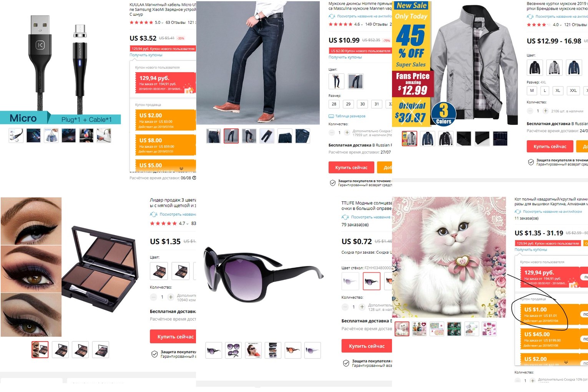This screenshot has width=588, height=392.
Task: Buy the jeans now with red button
Action: [x=351, y=168]
